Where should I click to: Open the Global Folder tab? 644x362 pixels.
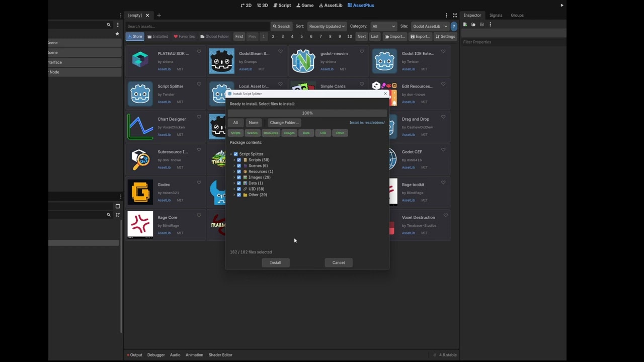pyautogui.click(x=214, y=36)
